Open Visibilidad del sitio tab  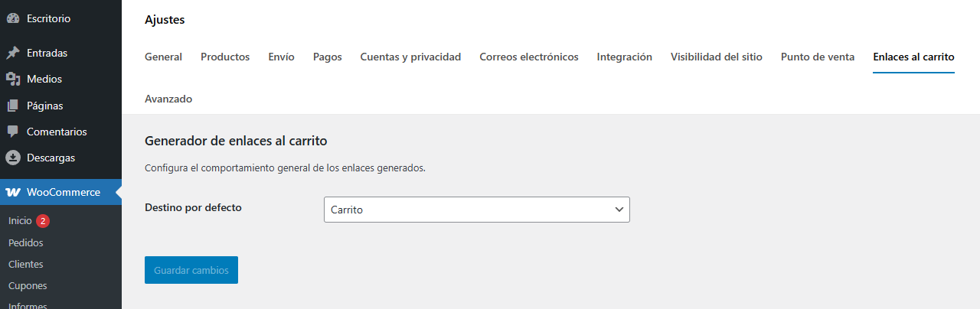[x=717, y=57]
